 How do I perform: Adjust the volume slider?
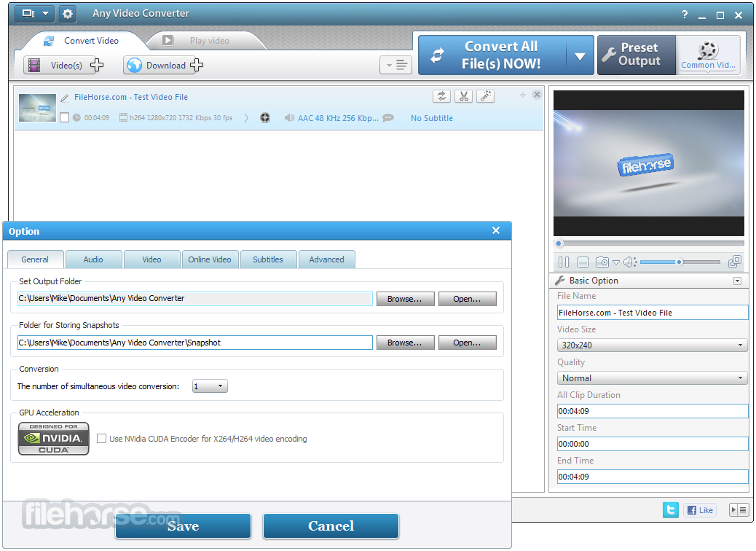pos(679,262)
